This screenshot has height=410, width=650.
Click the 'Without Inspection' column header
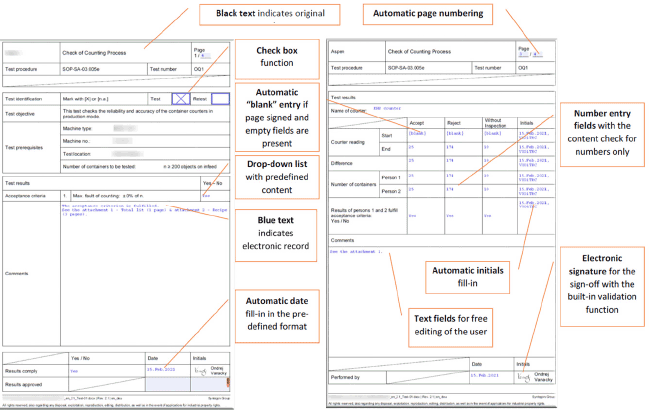495,123
